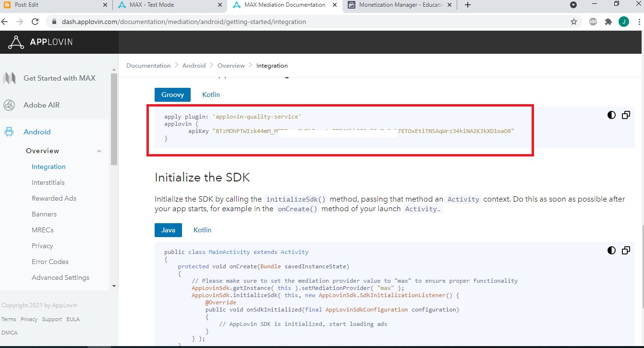The width and height of the screenshot is (644, 348).
Task: Open the Terms footer link
Action: (9, 319)
